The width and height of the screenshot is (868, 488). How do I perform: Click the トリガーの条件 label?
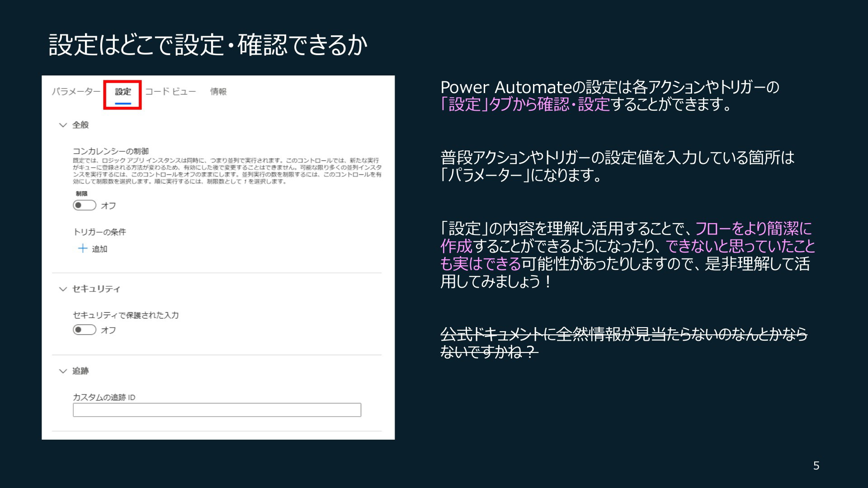coord(99,232)
